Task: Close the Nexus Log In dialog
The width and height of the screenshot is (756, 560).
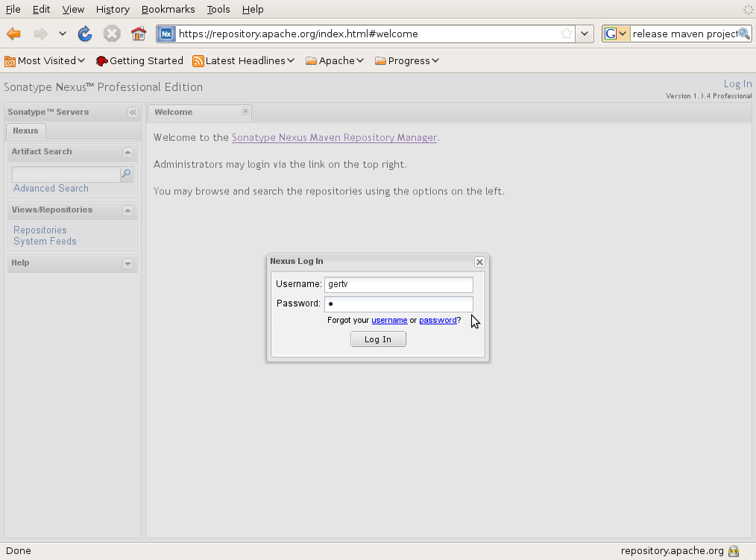Action: [x=479, y=262]
